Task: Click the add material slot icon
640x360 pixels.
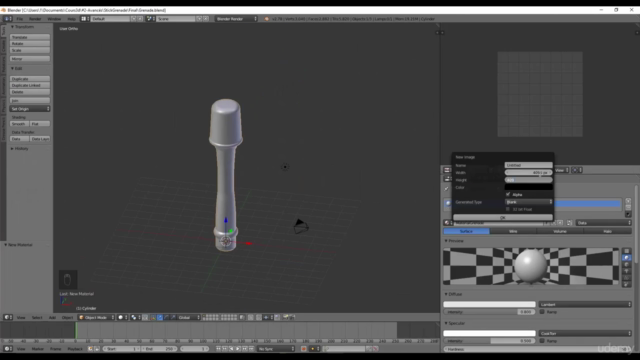Action: click(x=628, y=201)
